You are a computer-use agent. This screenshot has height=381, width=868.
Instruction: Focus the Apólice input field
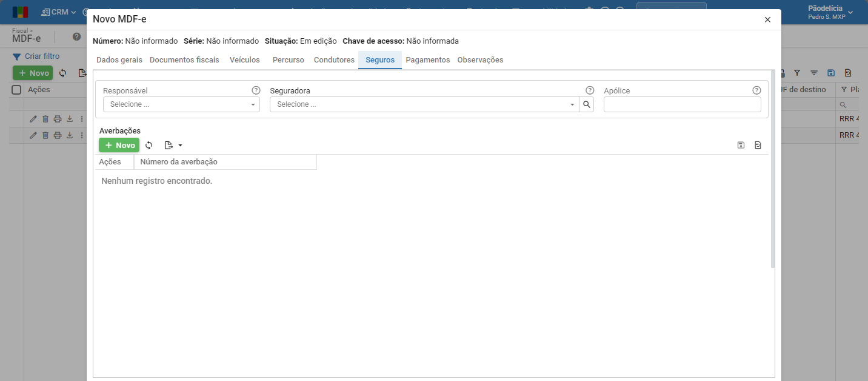tap(683, 104)
